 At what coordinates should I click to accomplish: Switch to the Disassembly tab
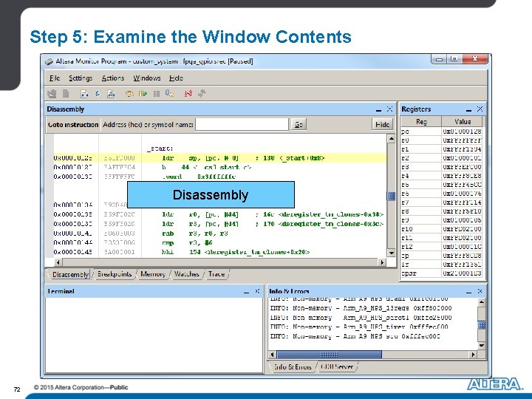point(70,274)
